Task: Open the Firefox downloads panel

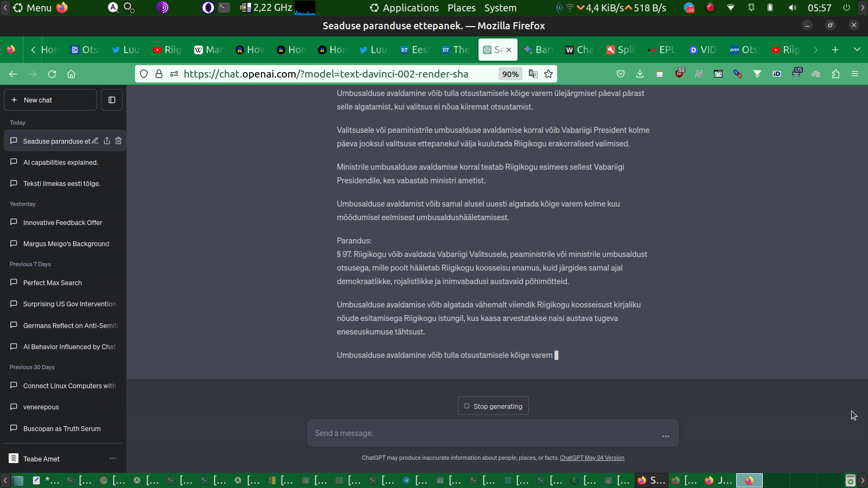Action: coord(640,74)
